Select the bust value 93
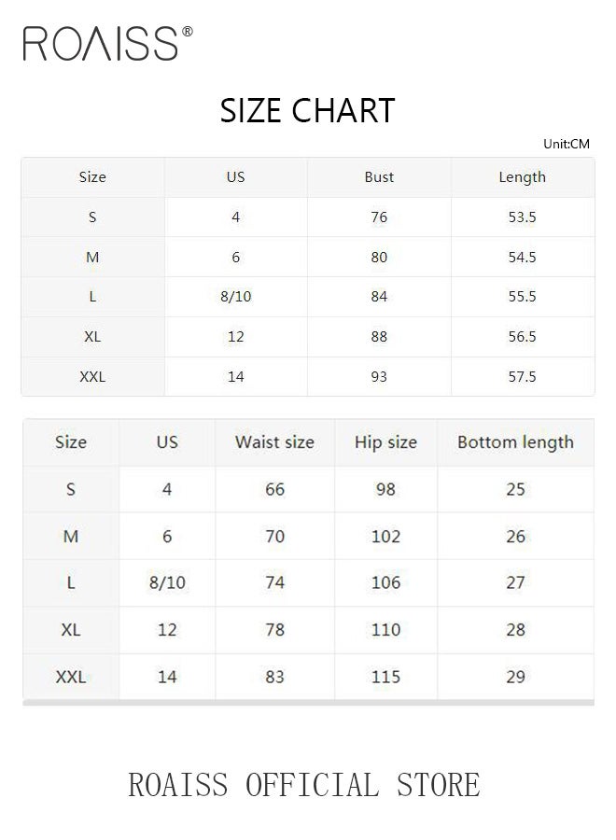 tap(379, 377)
